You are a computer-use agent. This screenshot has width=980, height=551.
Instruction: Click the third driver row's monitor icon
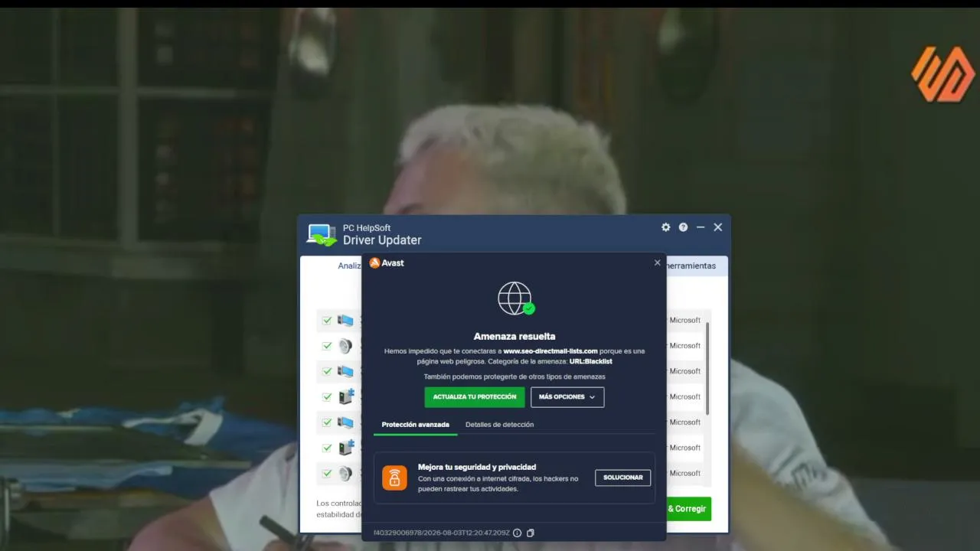click(346, 371)
